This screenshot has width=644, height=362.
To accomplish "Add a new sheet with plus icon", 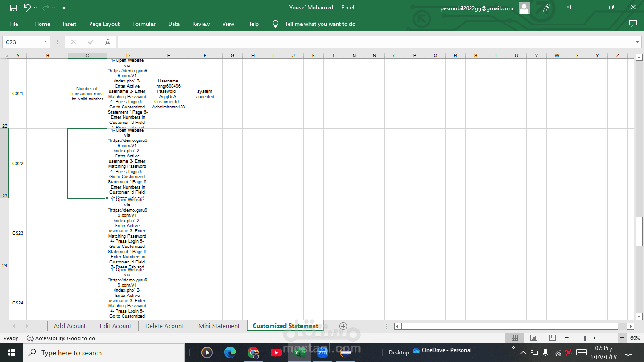I will click(343, 326).
